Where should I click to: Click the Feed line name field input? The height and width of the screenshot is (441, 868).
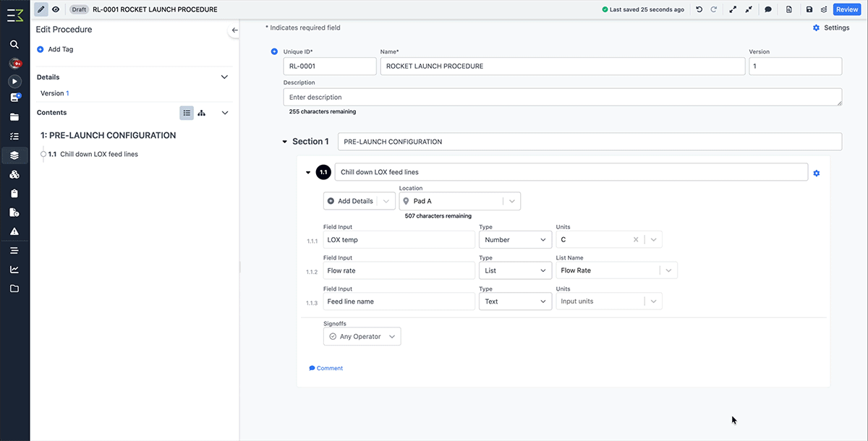[399, 301]
